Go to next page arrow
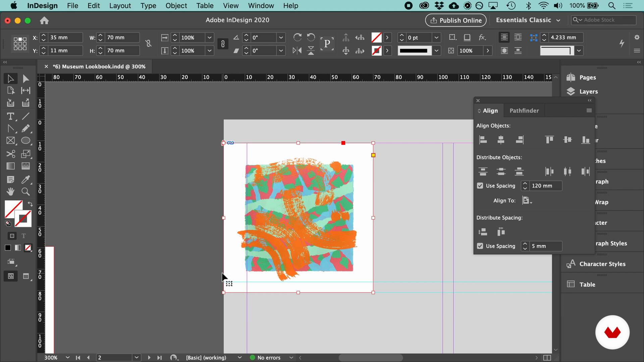 [149, 358]
